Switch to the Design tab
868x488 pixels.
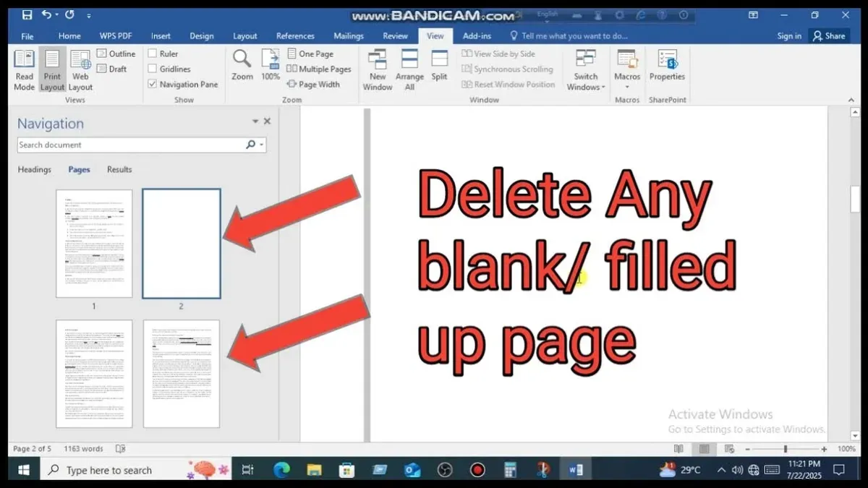click(202, 36)
